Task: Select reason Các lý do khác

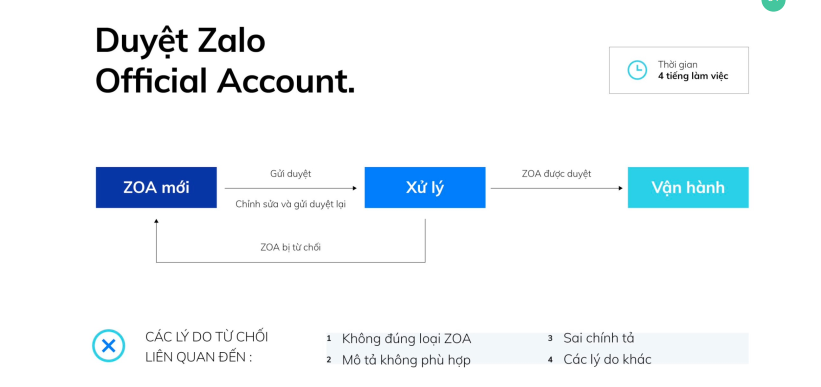Action: 607,359
